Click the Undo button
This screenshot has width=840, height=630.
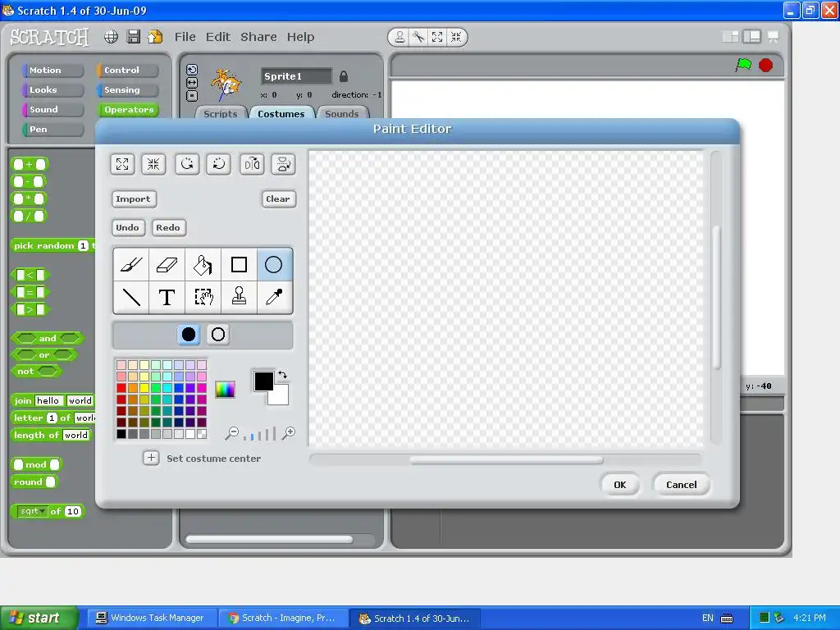pos(127,227)
